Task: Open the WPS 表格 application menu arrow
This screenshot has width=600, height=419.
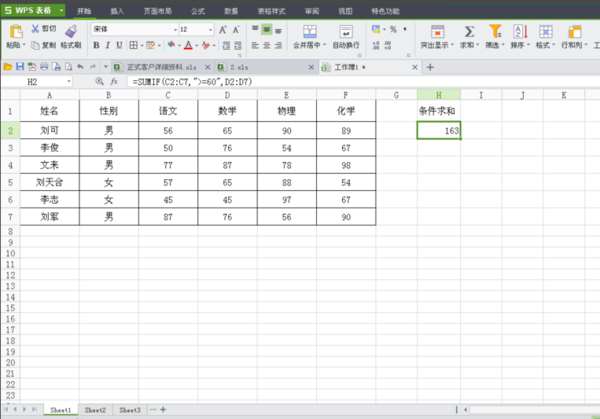Action: (61, 10)
